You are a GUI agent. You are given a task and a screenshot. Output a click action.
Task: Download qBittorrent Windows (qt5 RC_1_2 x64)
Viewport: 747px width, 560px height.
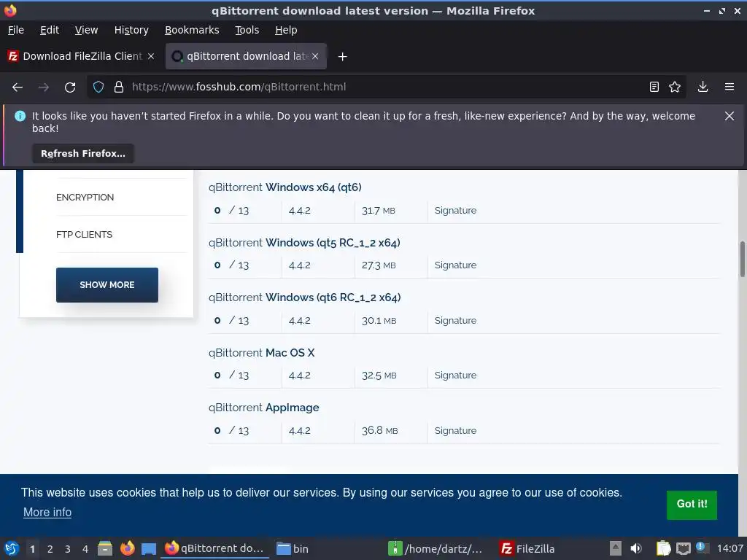(x=304, y=242)
